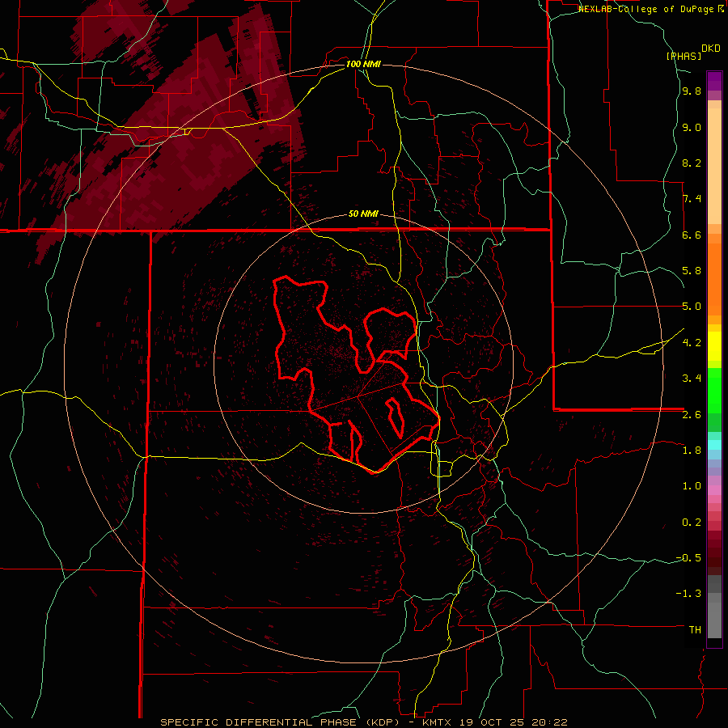Click the DKD legend title

pos(711,49)
